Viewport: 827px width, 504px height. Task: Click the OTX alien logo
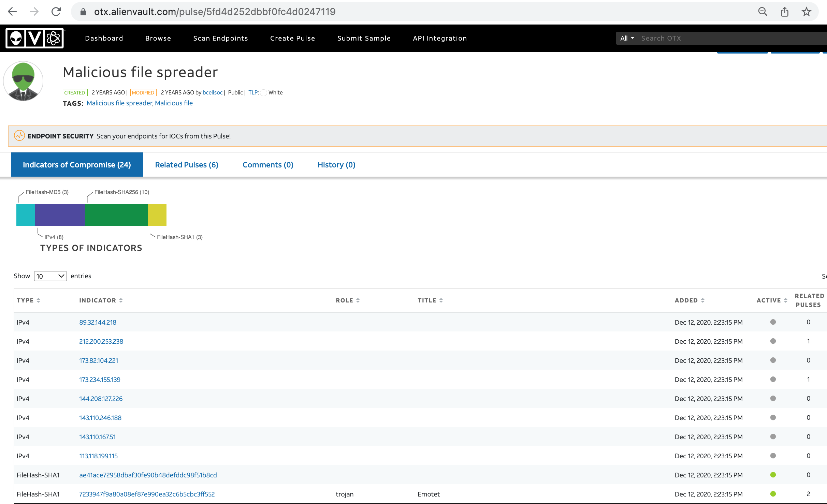(x=35, y=38)
